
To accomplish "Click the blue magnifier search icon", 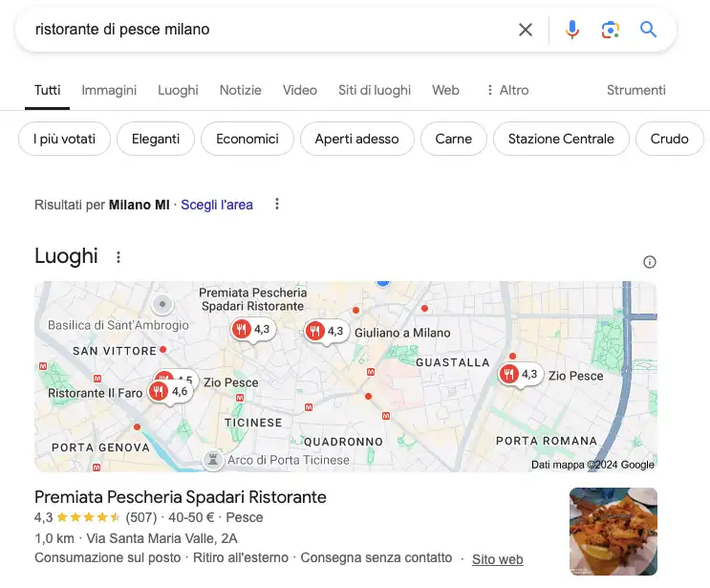I will [x=648, y=30].
